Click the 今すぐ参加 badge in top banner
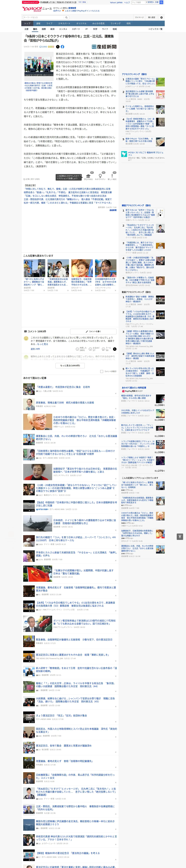The width and height of the screenshot is (186, 868). 82,2
